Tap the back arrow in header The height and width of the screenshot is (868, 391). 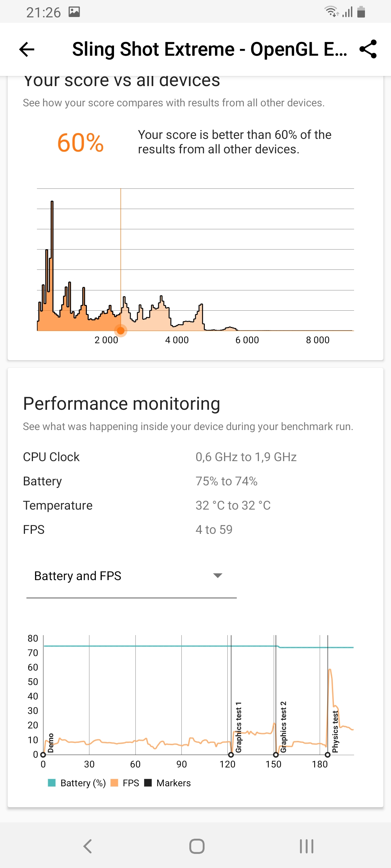coord(26,49)
